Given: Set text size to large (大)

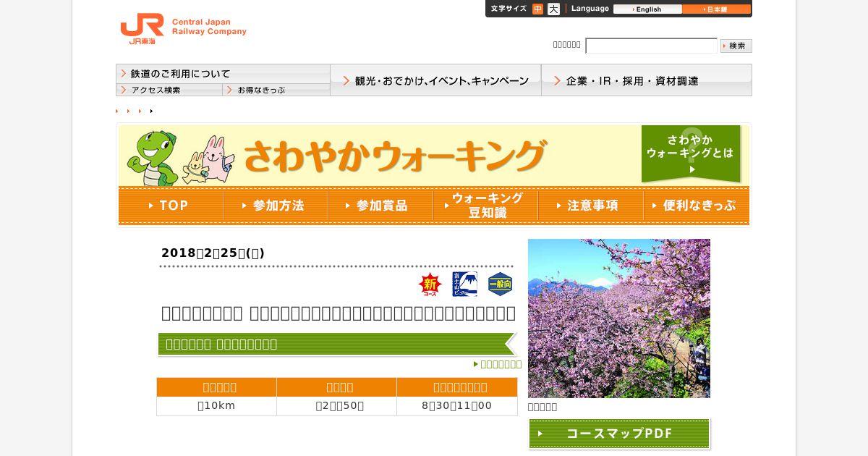Looking at the screenshot, I should click(x=553, y=9).
